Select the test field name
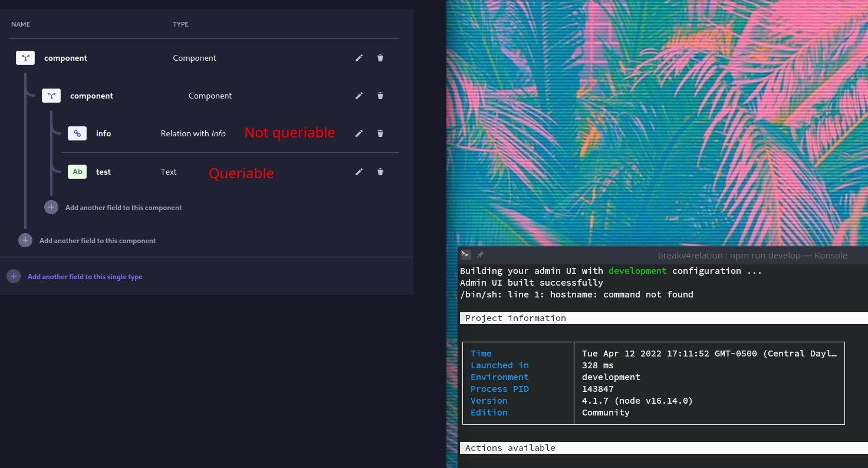The height and width of the screenshot is (468, 868). point(103,172)
